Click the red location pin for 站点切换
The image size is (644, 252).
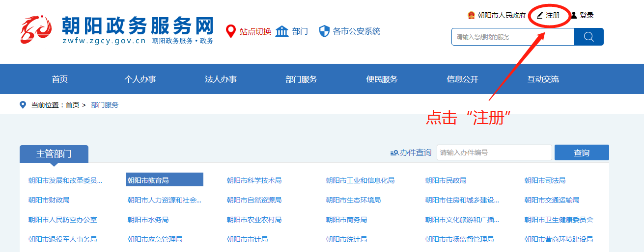(230, 31)
